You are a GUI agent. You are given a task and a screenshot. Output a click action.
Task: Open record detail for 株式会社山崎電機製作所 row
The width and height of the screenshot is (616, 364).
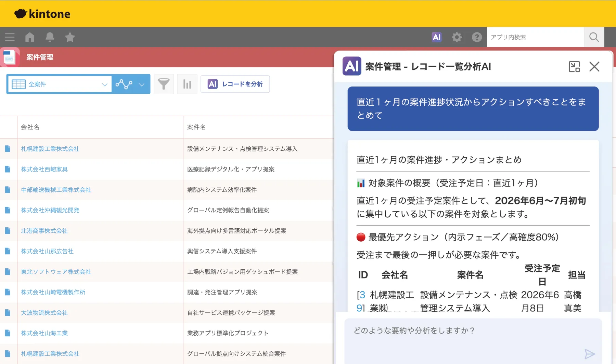pyautogui.click(x=8, y=292)
